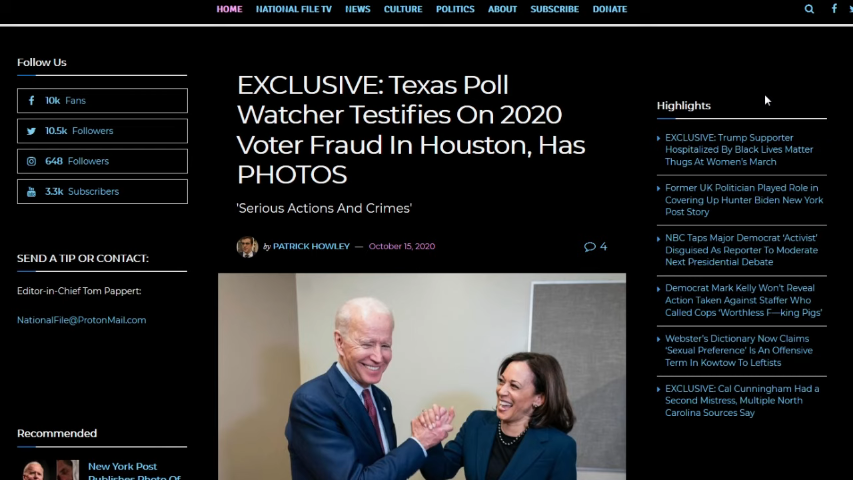Click the Biden and Harris article image

(422, 377)
